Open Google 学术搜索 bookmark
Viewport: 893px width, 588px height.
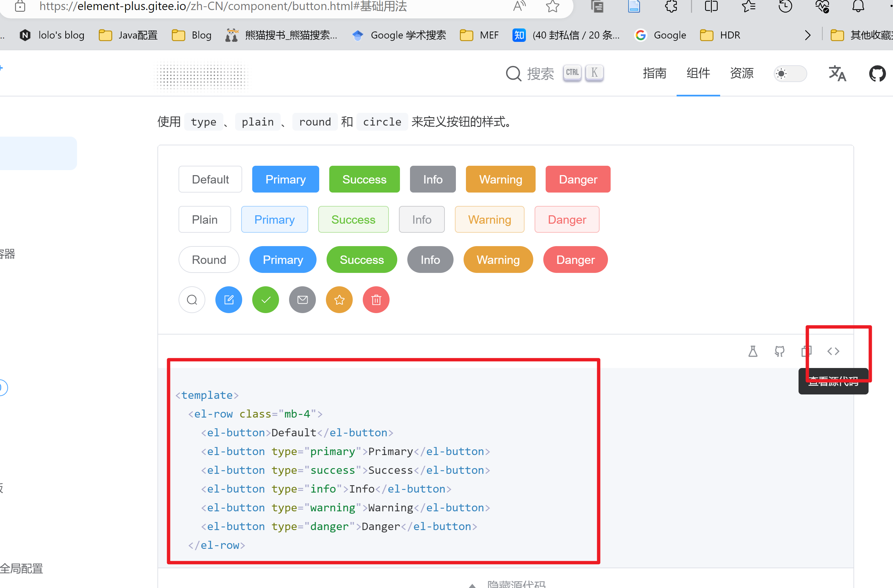399,35
